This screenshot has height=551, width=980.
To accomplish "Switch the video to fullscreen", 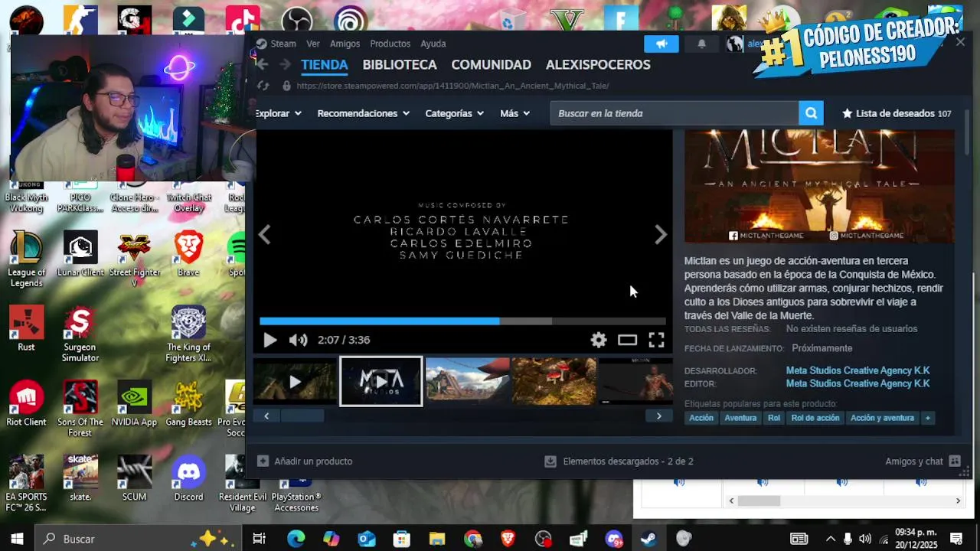I will (656, 340).
